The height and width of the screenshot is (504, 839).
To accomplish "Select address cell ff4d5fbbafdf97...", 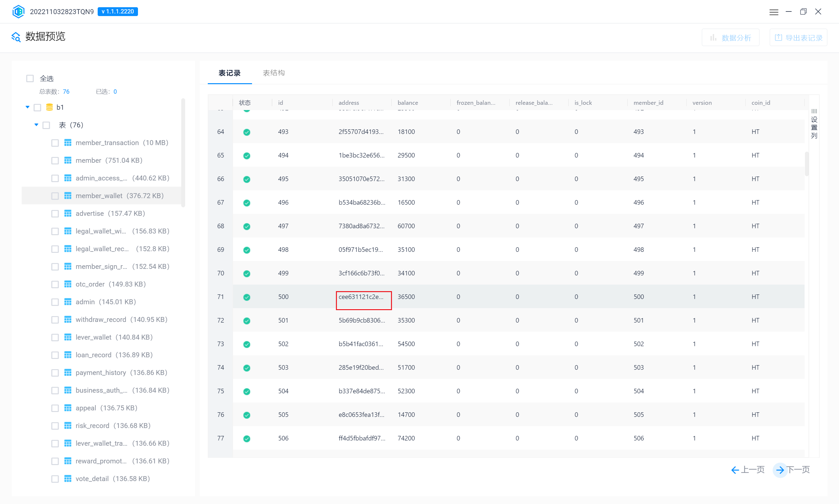I will pos(361,438).
